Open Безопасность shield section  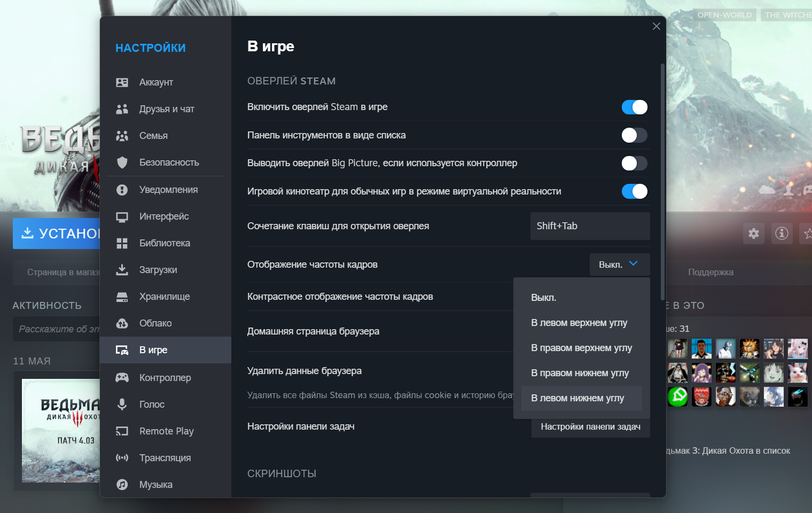tap(166, 162)
